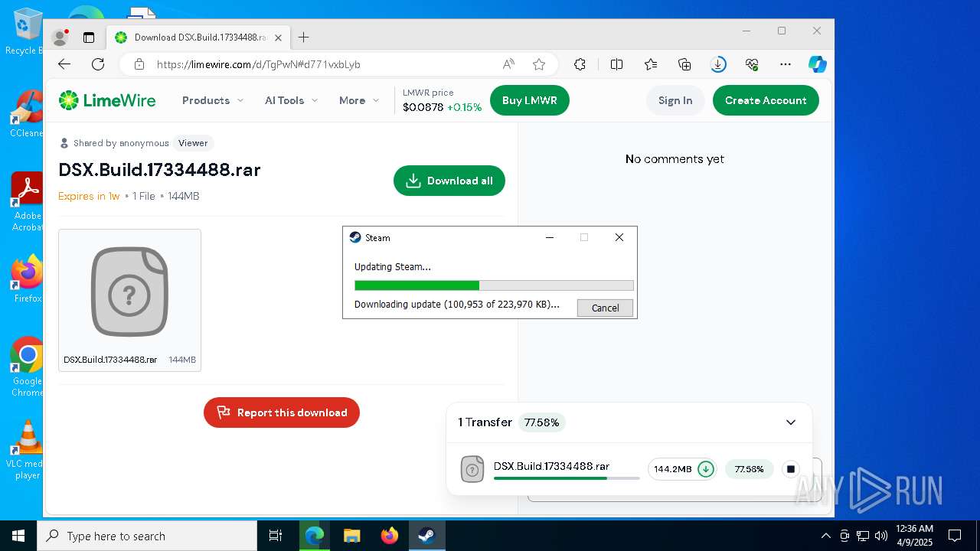
Task: Click the address bar URL
Action: [x=258, y=64]
